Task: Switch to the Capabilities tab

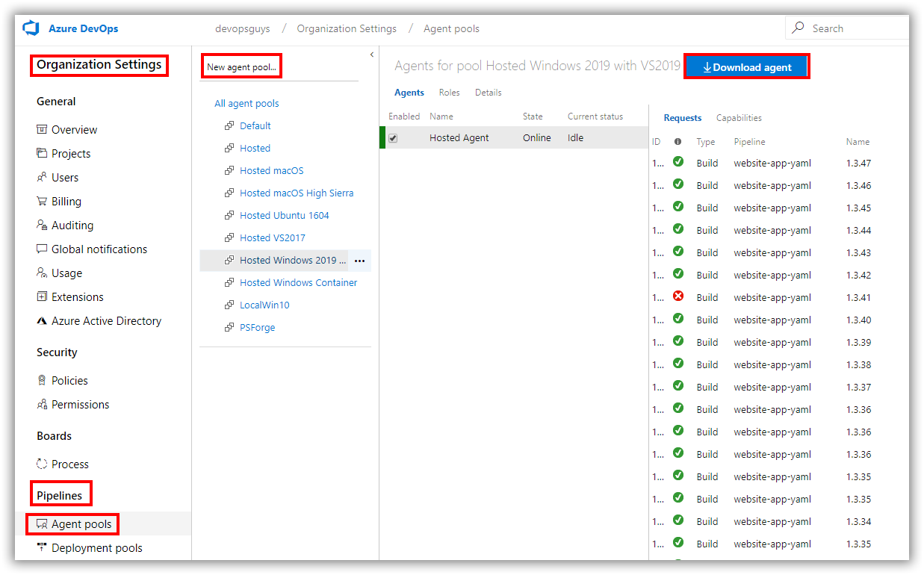Action: (739, 117)
